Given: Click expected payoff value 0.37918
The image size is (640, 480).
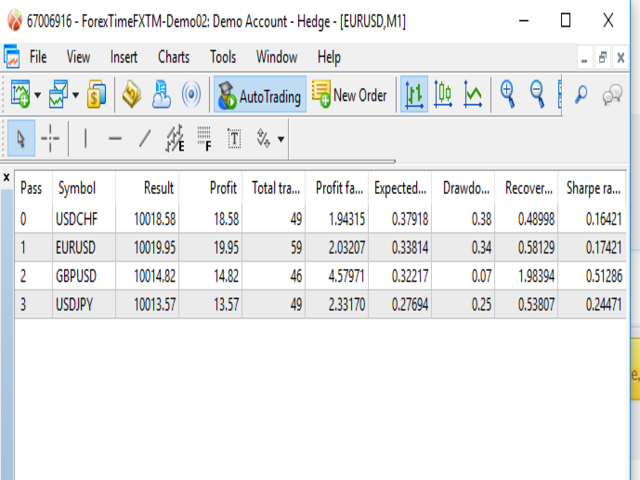Looking at the screenshot, I should pos(410,219).
